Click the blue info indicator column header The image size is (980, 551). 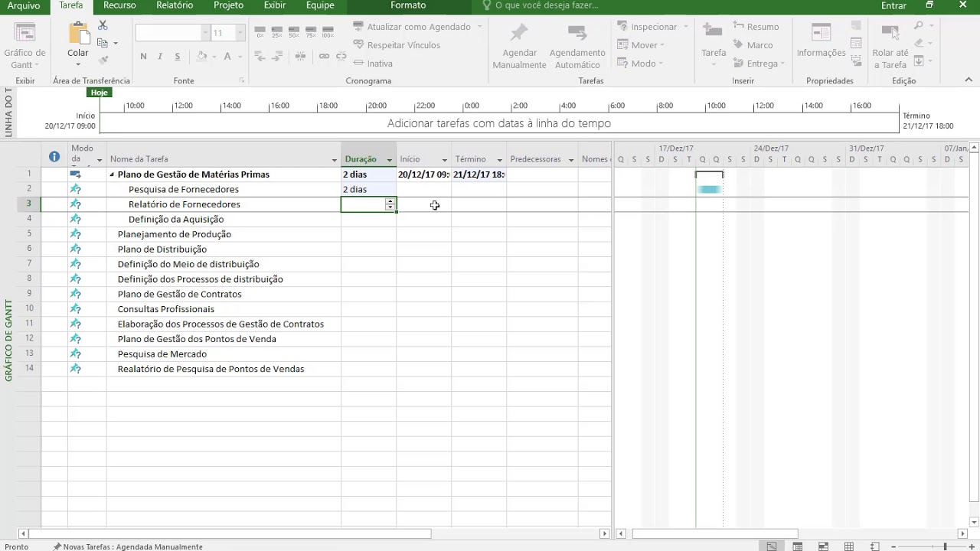pos(54,156)
